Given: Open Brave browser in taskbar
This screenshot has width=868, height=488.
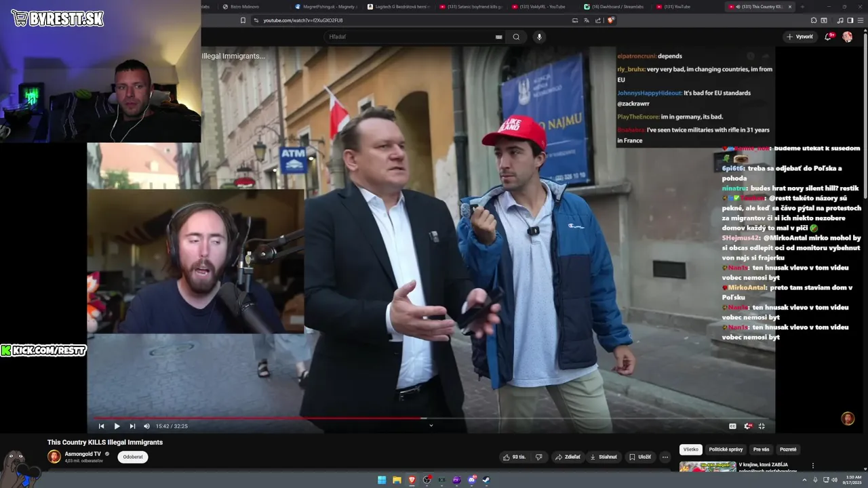Looking at the screenshot, I should point(412,480).
